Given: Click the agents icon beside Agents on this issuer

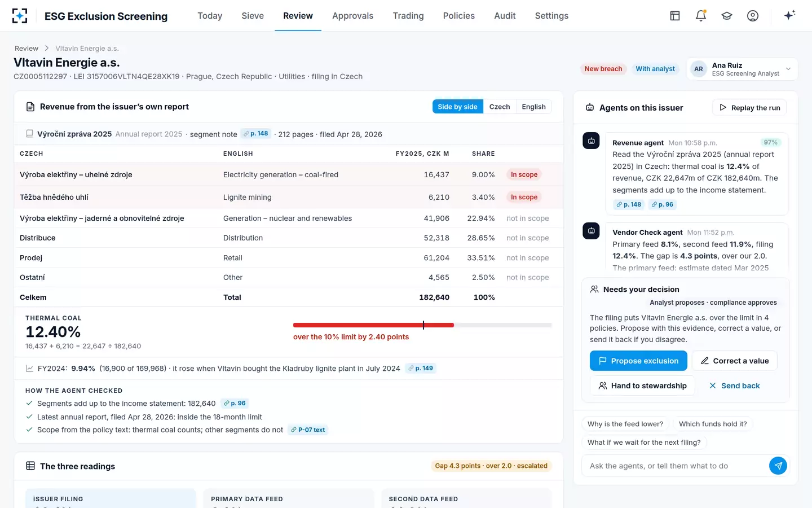Looking at the screenshot, I should click(x=590, y=107).
